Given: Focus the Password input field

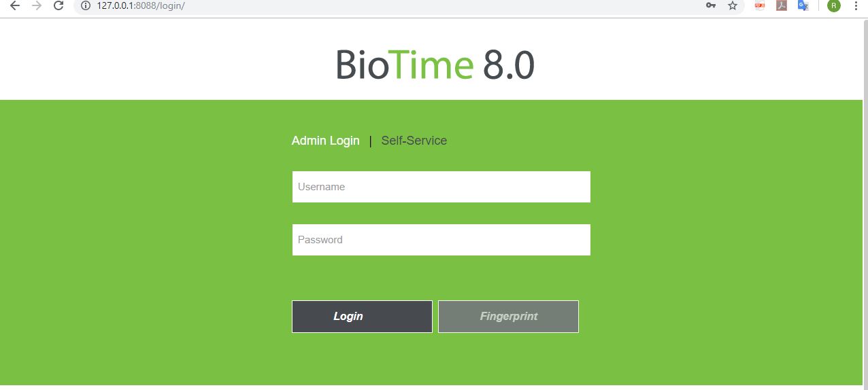Looking at the screenshot, I should click(441, 240).
